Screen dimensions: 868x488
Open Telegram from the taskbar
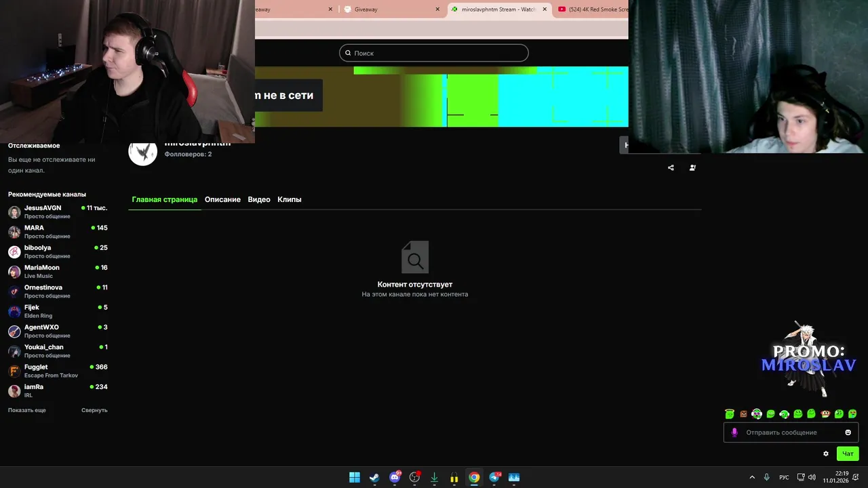click(x=494, y=477)
